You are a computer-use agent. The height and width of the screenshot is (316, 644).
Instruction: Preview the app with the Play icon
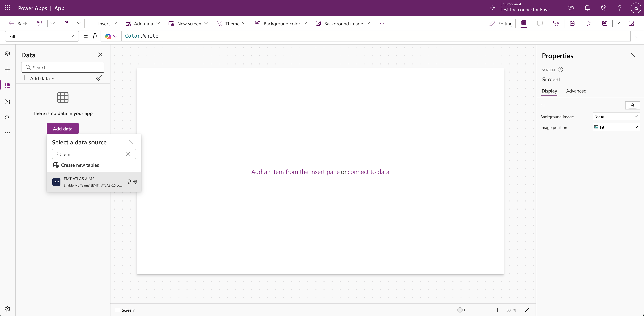(x=589, y=24)
